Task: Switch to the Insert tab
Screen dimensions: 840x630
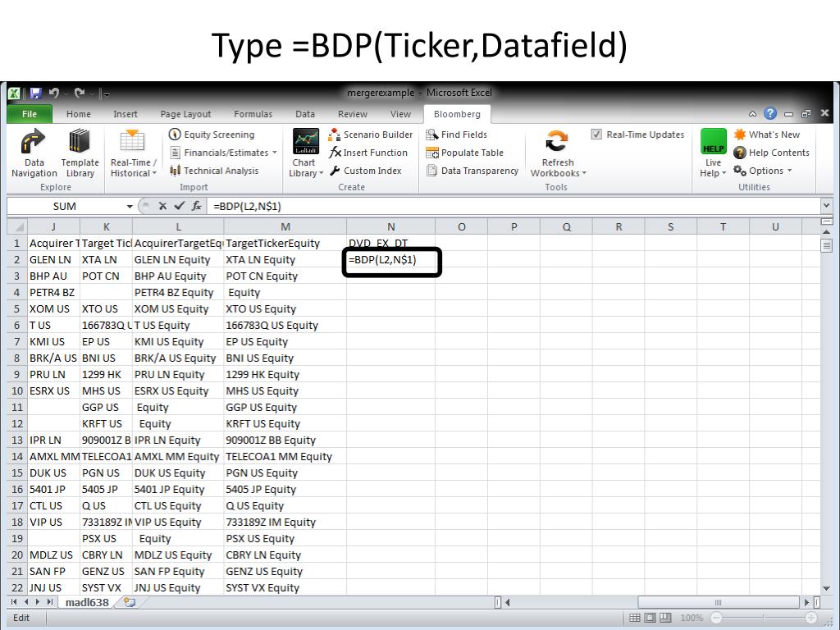Action: point(126,113)
